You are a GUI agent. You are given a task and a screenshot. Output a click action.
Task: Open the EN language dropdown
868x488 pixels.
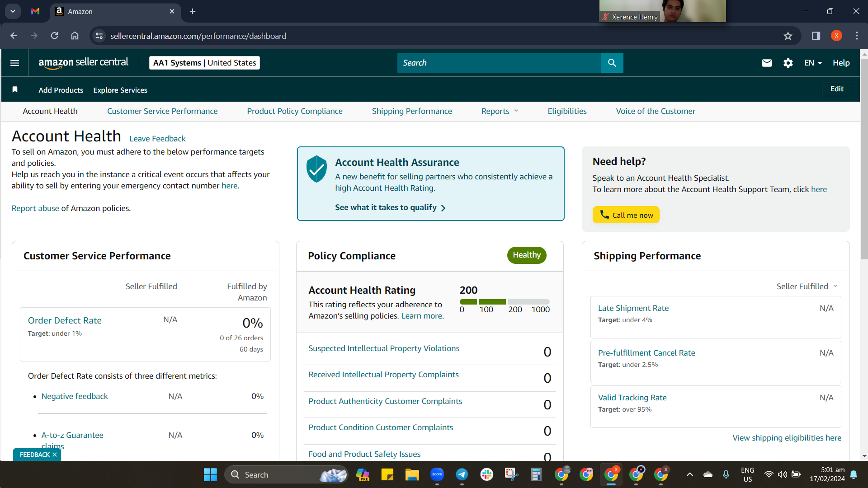click(813, 63)
